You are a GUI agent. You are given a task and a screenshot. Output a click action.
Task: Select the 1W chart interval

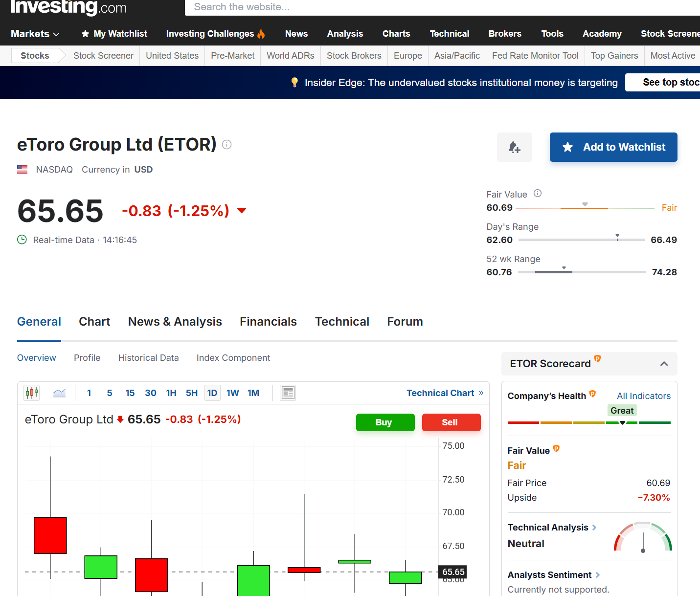pos(233,393)
